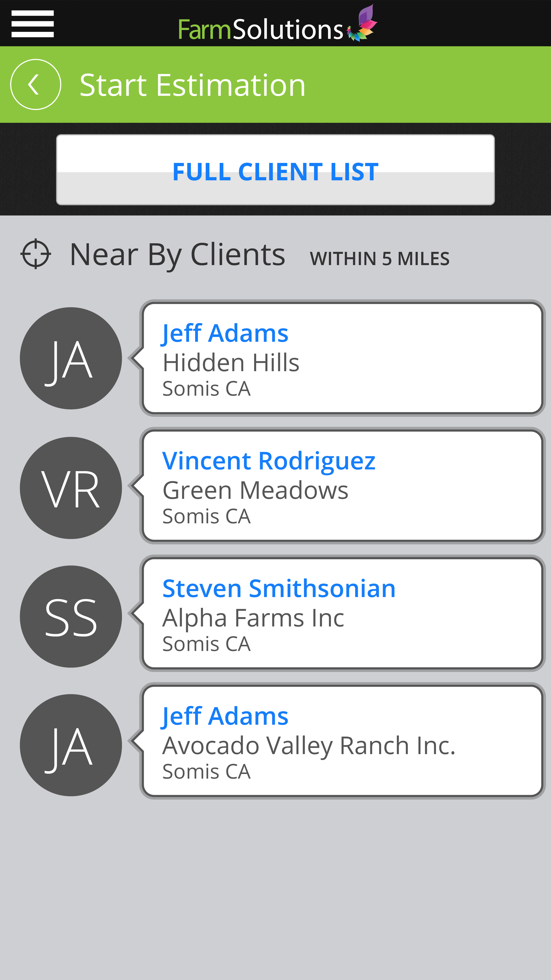
Task: Tap the JA avatar for Avocado Valley Ranch
Action: pyautogui.click(x=71, y=745)
